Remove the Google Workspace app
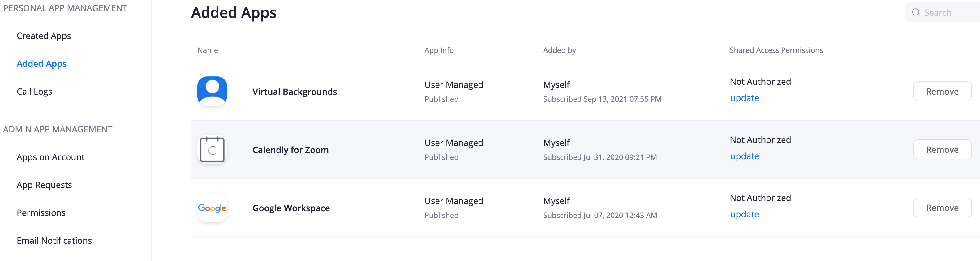 click(x=942, y=208)
